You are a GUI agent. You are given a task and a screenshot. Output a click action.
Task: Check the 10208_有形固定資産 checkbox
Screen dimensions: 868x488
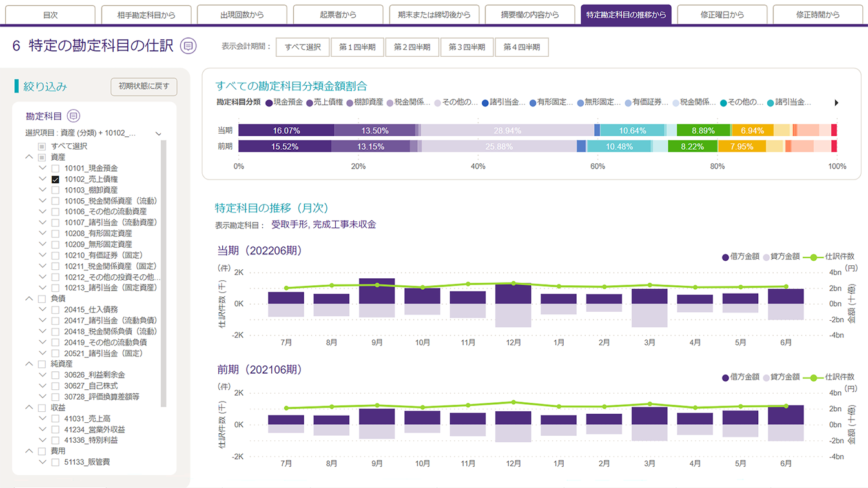click(56, 234)
